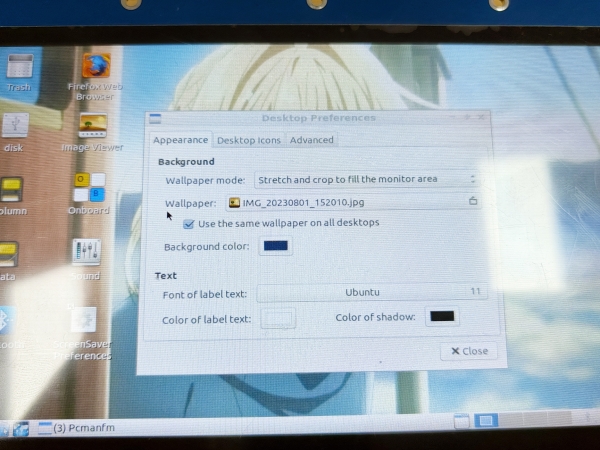This screenshot has height=450, width=600.
Task: Toggle 'Use the same wallpaper on all desktops'
Action: coord(189,224)
